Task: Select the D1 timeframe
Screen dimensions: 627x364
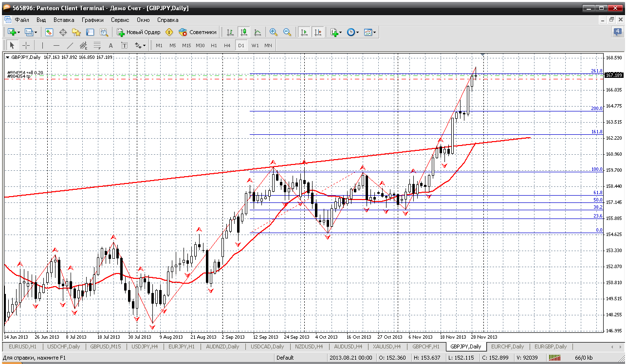Action: coord(241,45)
